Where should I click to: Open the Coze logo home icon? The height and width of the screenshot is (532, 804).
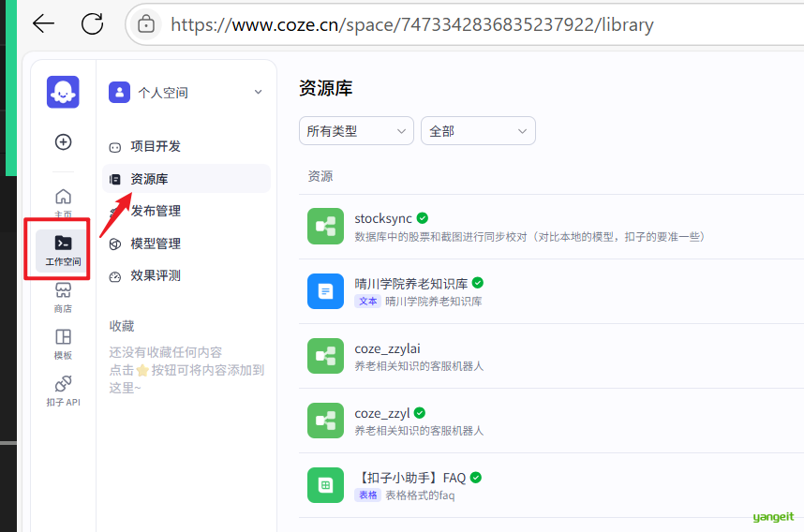(x=63, y=92)
